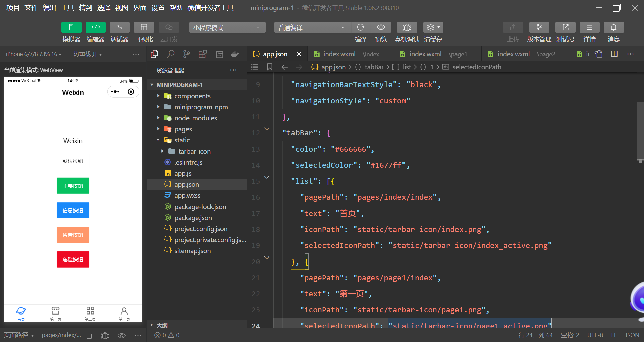This screenshot has width=644, height=342.
Task: Open the test account icon
Action: pos(565,27)
